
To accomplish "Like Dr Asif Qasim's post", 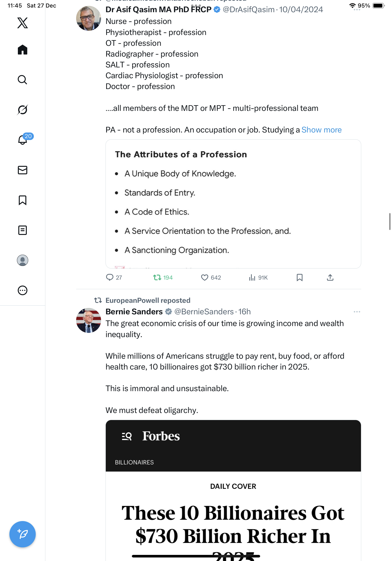I will 204,278.
